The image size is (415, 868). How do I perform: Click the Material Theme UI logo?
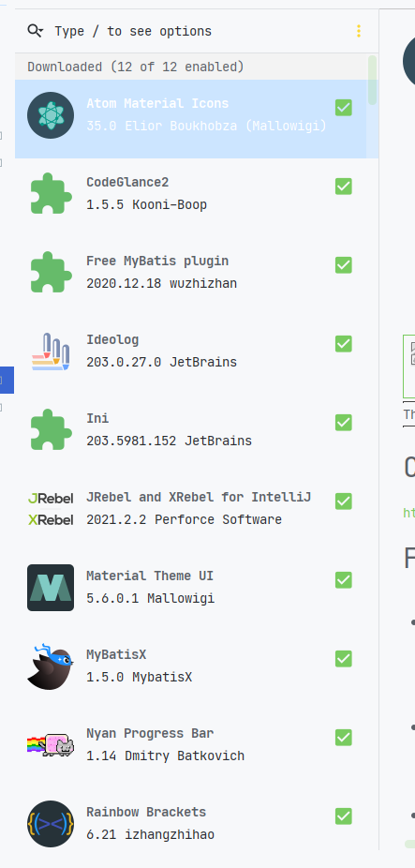(x=51, y=588)
